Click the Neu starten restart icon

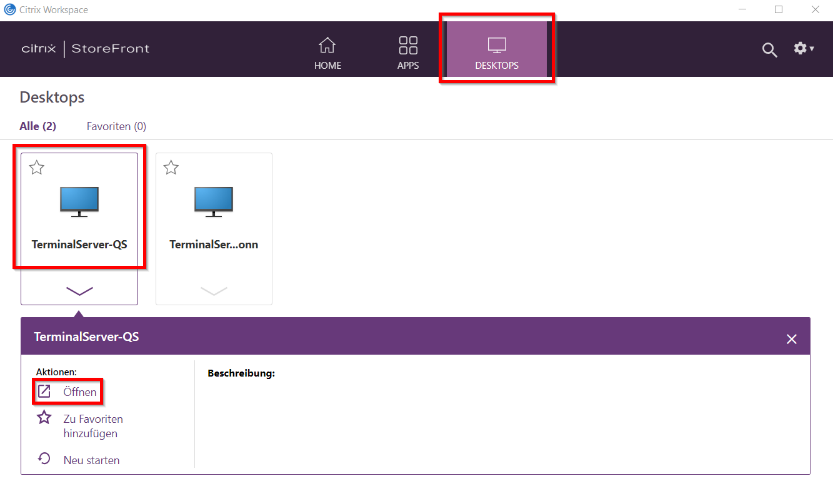coord(44,459)
